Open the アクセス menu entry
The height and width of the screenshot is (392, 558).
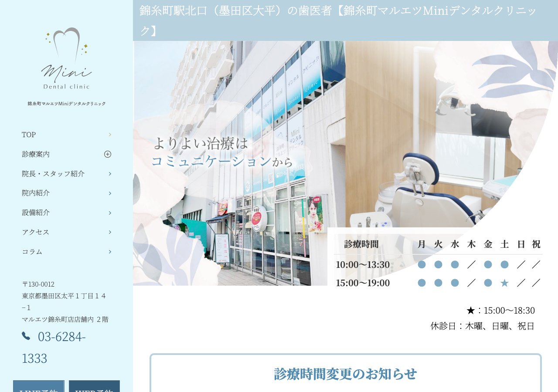pyautogui.click(x=66, y=232)
